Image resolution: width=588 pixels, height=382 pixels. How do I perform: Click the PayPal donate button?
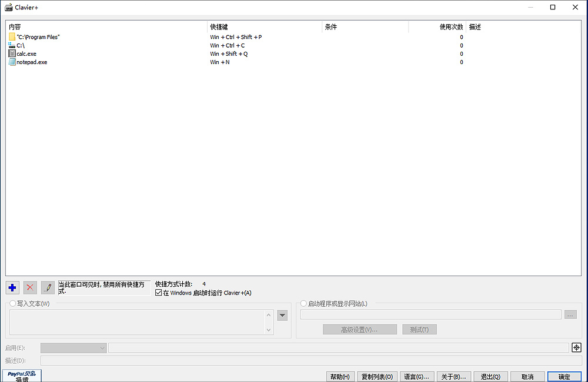[22, 376]
